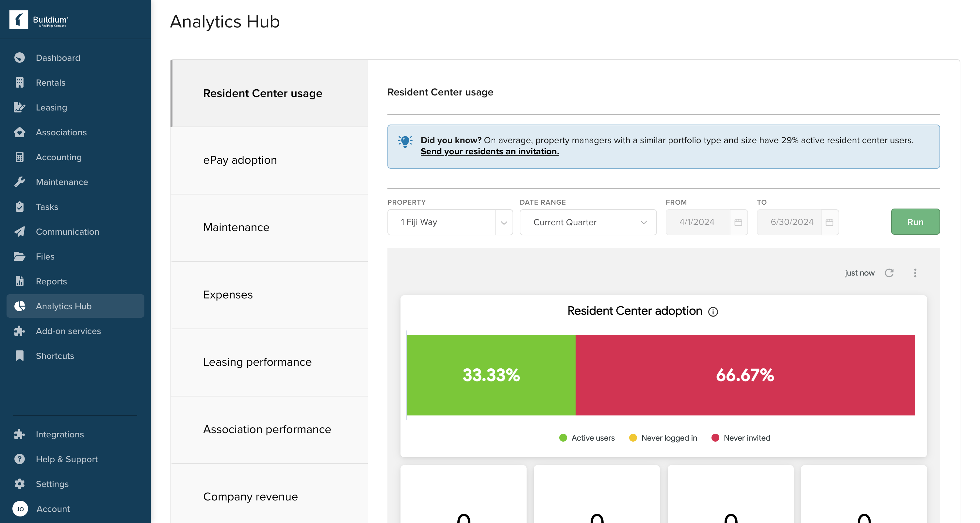Click the info icon next to Resident Center adoption
The height and width of the screenshot is (523, 980).
coord(713,312)
